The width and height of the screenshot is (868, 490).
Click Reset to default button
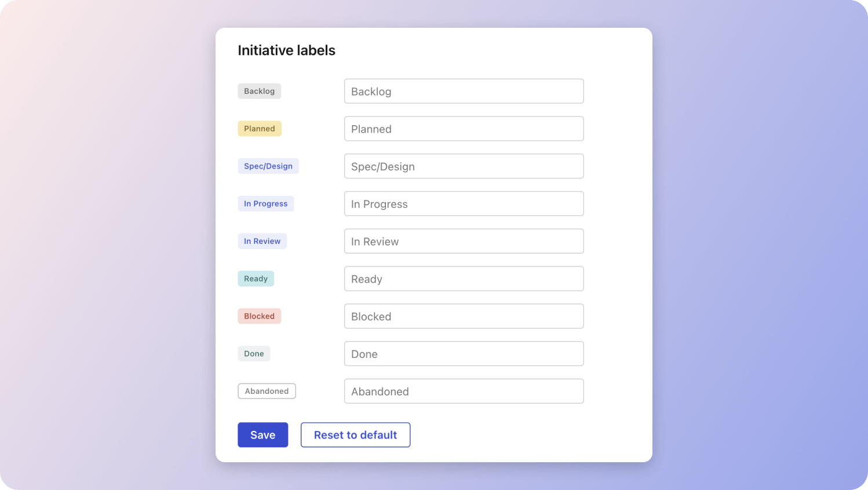point(355,435)
